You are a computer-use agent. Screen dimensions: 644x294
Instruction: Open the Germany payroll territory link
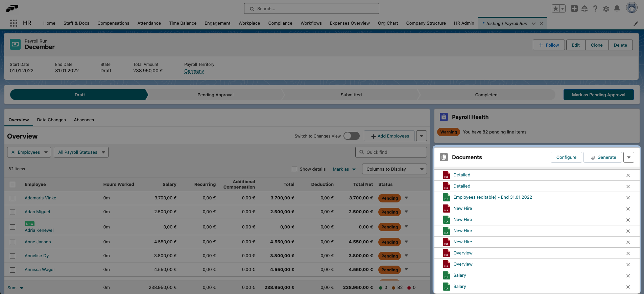pyautogui.click(x=194, y=71)
